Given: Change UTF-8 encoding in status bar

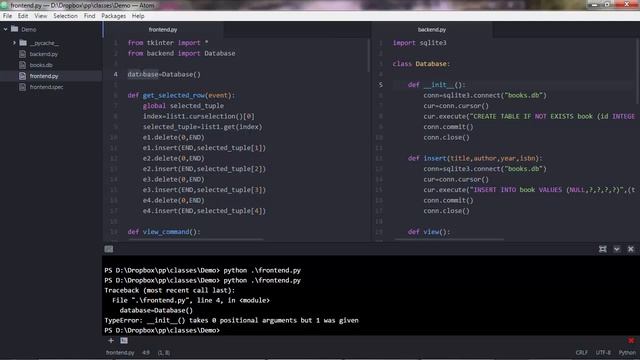Looking at the screenshot, I should pos(603,353).
